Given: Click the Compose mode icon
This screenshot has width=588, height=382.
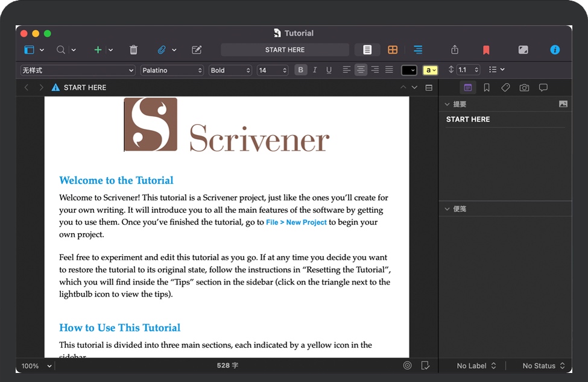Looking at the screenshot, I should pos(523,50).
